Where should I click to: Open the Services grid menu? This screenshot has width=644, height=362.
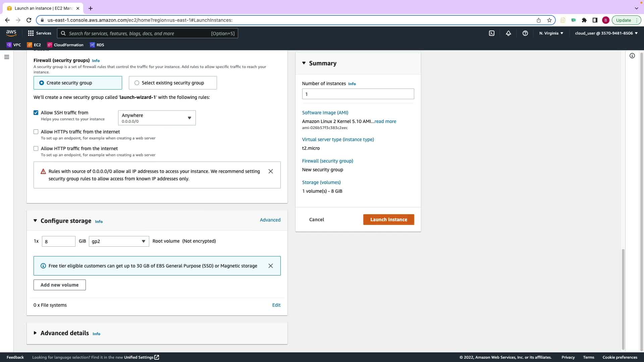click(x=40, y=33)
